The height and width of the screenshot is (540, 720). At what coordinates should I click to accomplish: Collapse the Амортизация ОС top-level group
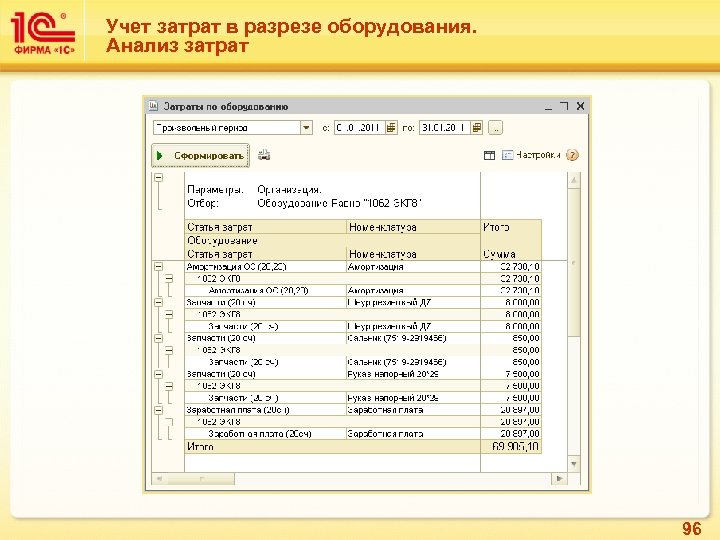click(158, 266)
